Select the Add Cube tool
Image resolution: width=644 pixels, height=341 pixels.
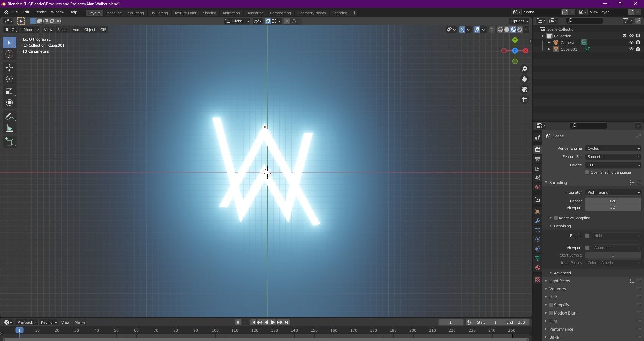point(9,142)
